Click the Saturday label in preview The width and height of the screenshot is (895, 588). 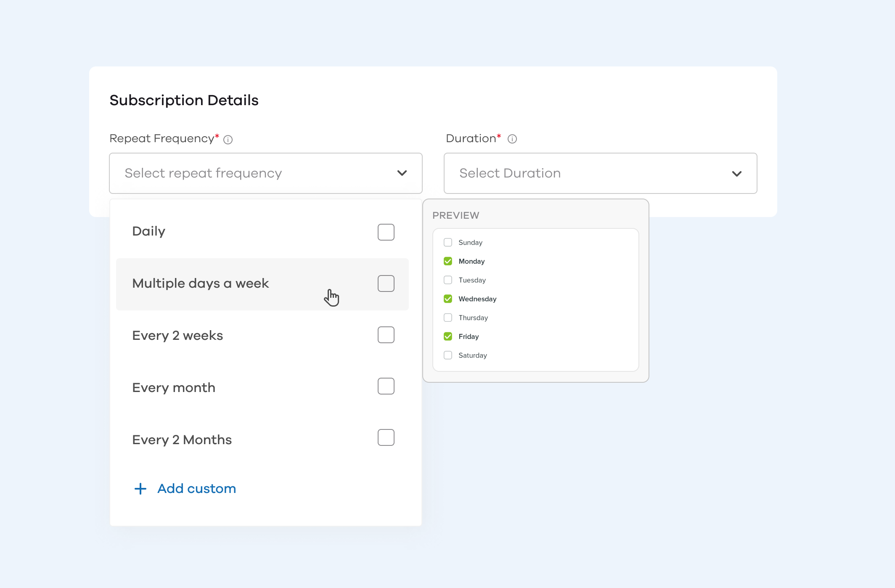473,355
